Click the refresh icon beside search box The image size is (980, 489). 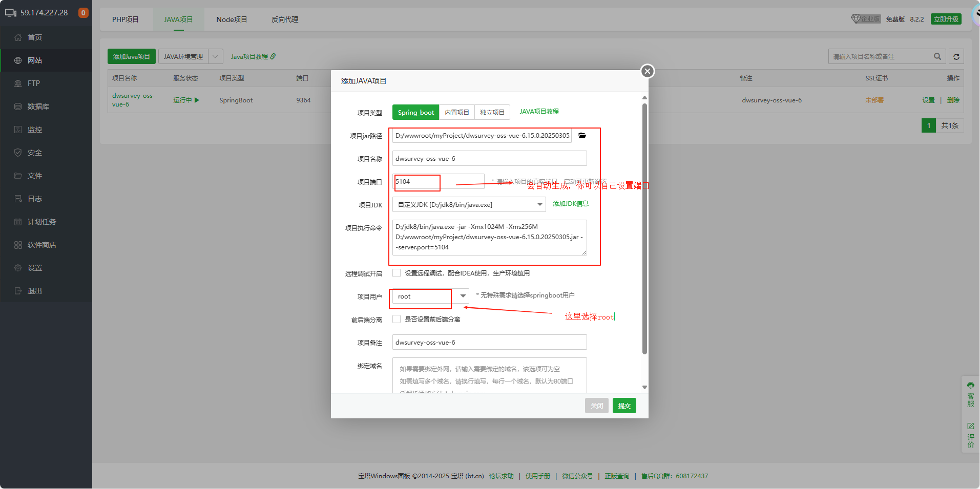tap(956, 57)
